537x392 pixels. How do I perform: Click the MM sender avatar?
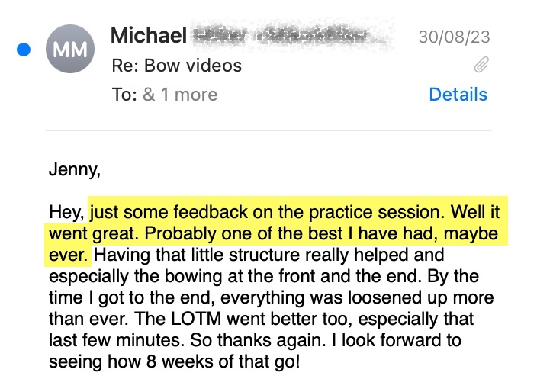click(x=70, y=50)
